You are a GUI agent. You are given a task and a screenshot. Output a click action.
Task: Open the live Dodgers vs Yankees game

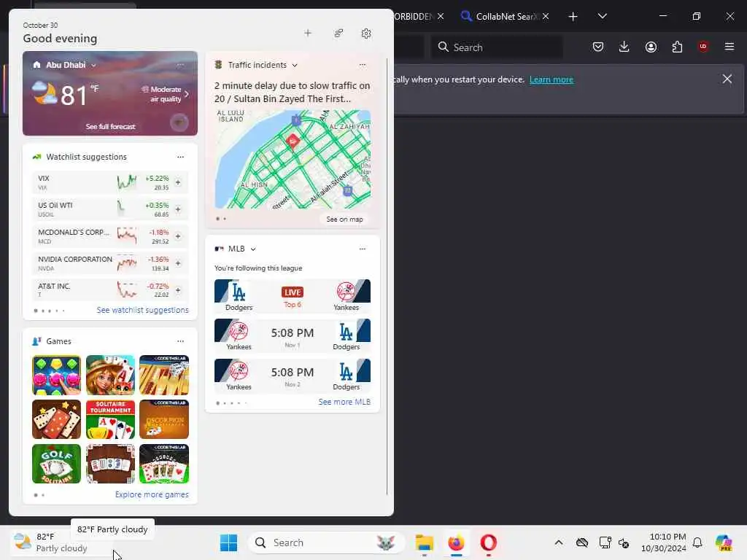(x=293, y=296)
